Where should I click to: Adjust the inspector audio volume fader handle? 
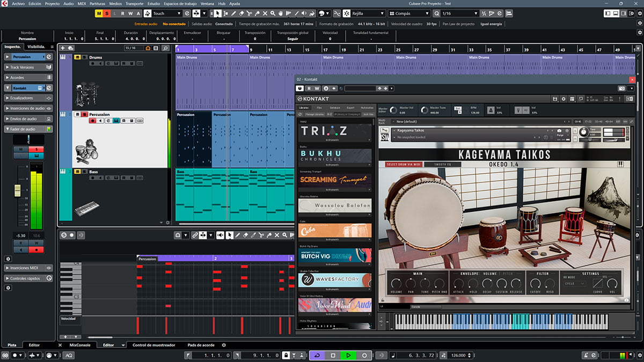[17, 190]
